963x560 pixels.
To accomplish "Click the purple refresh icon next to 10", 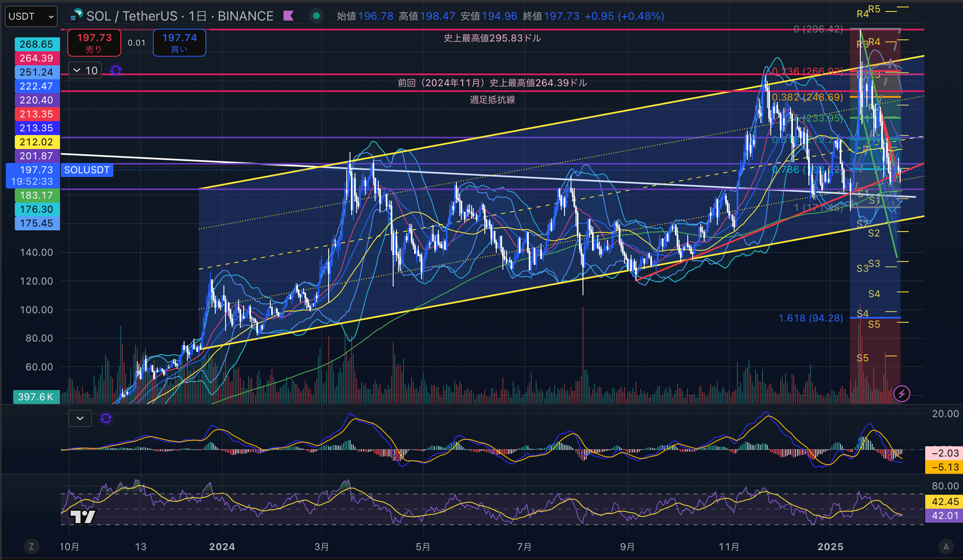I will (x=116, y=71).
